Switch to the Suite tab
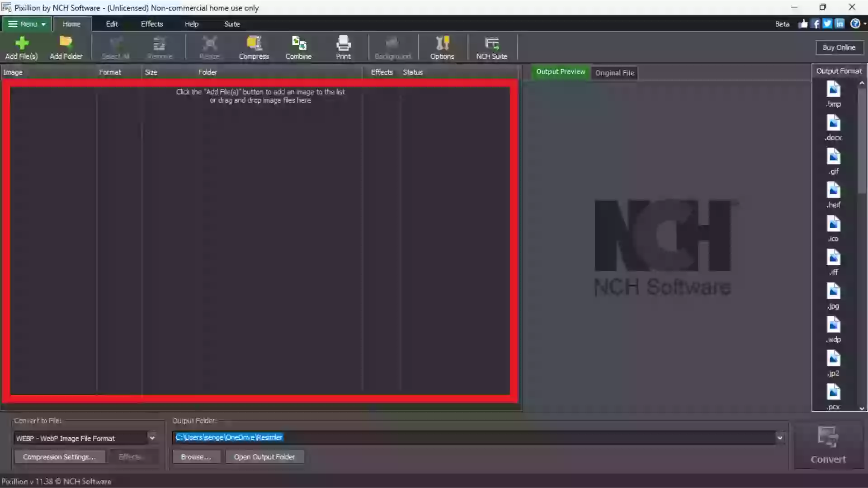The image size is (868, 488). [232, 24]
